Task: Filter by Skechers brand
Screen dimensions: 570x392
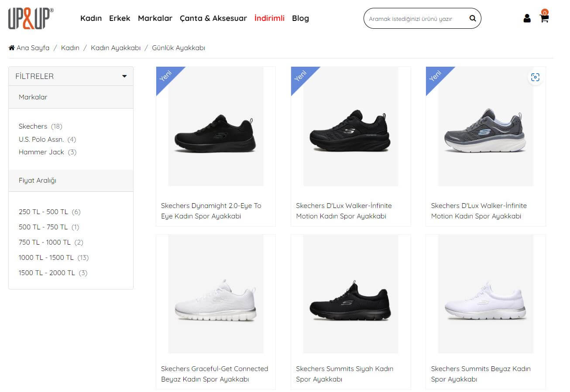Action: click(33, 126)
